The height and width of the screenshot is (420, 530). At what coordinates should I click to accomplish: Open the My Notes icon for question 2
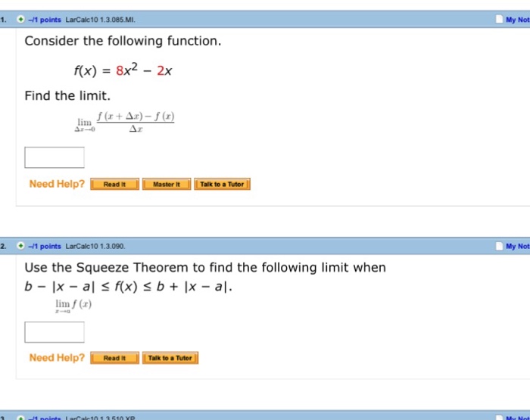[x=498, y=246]
